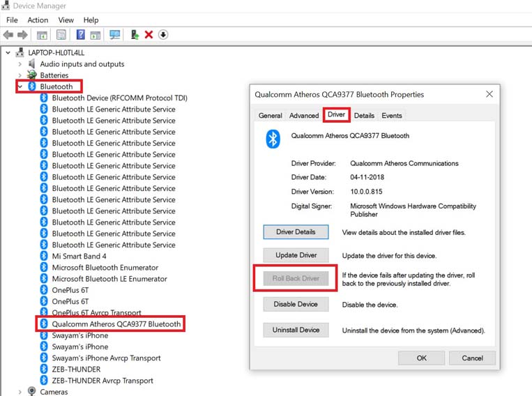
Task: Click the LAPTOP-HL0TL4LL computer icon
Action: coord(20,52)
